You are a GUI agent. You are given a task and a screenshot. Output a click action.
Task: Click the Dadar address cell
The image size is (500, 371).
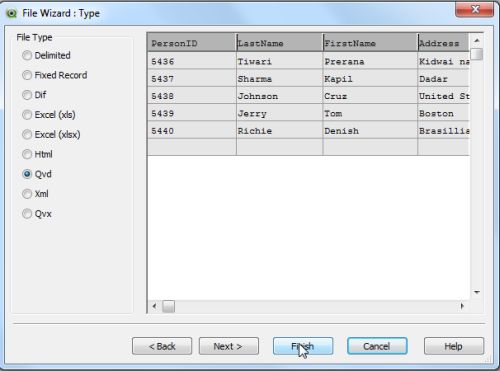click(443, 79)
